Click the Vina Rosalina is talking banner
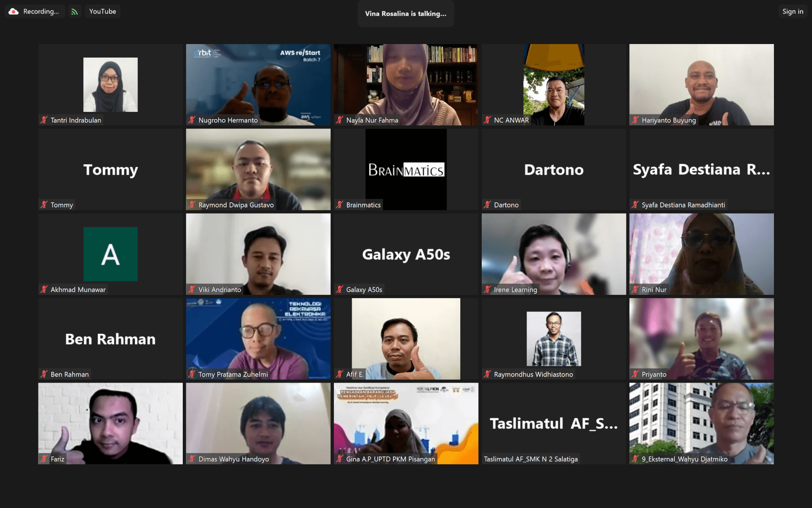The width and height of the screenshot is (812, 508). click(405, 13)
